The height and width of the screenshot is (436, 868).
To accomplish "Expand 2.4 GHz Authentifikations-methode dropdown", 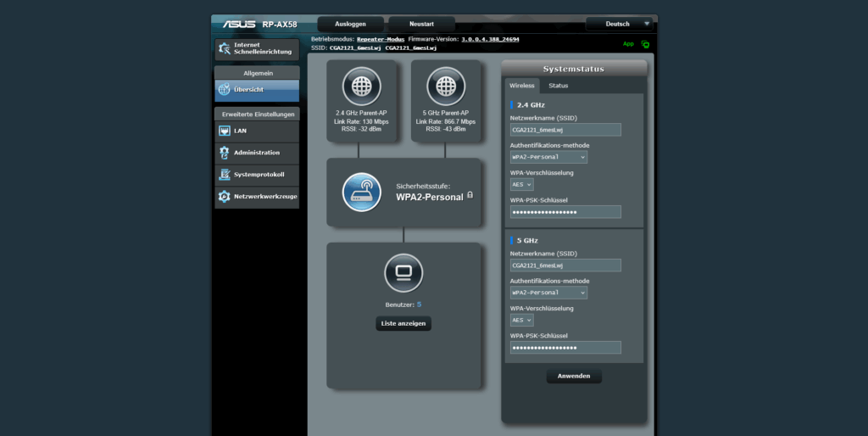I will pos(548,157).
